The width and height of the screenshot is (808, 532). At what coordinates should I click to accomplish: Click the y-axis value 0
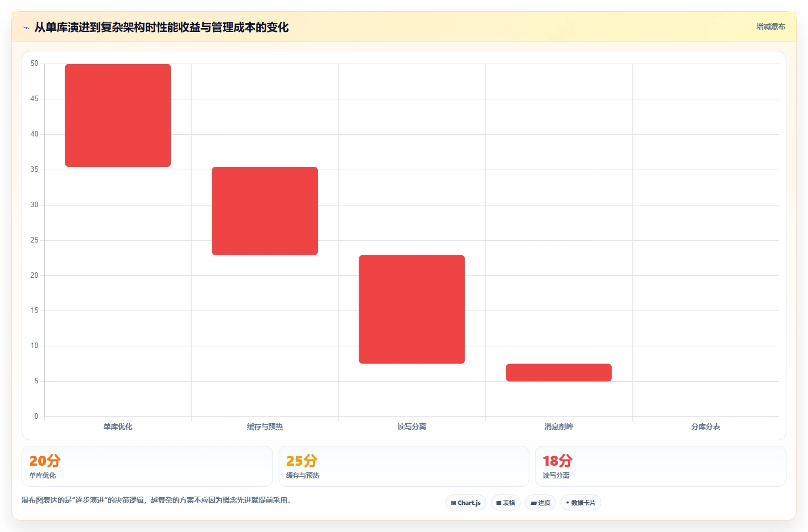point(36,417)
